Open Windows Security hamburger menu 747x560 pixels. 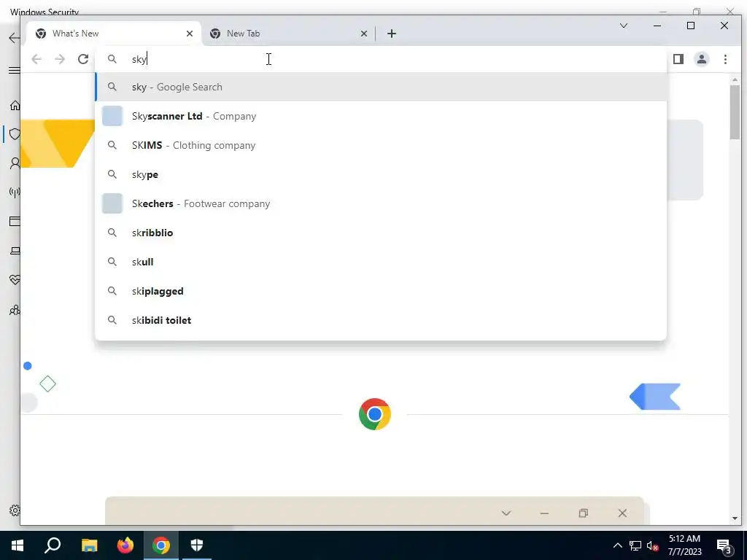15,71
